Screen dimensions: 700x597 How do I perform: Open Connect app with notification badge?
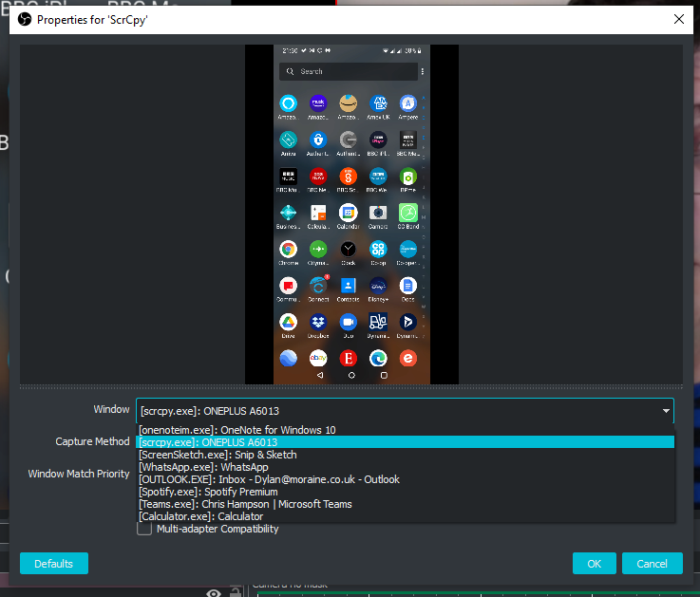pyautogui.click(x=318, y=286)
